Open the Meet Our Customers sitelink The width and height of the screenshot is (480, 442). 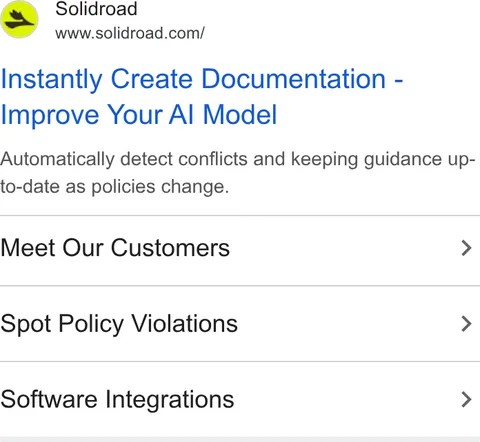click(240, 251)
